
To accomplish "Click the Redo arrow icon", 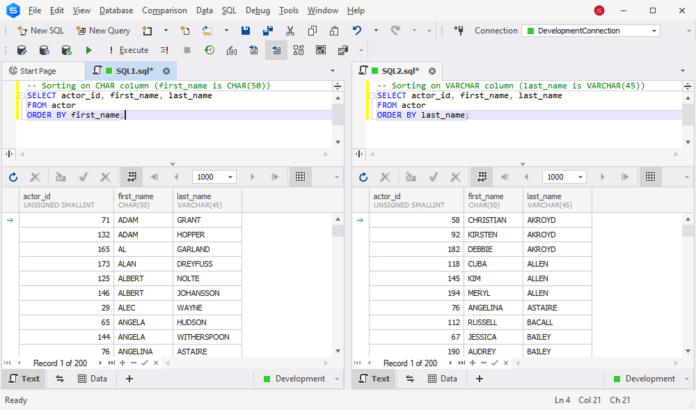I will [x=395, y=31].
